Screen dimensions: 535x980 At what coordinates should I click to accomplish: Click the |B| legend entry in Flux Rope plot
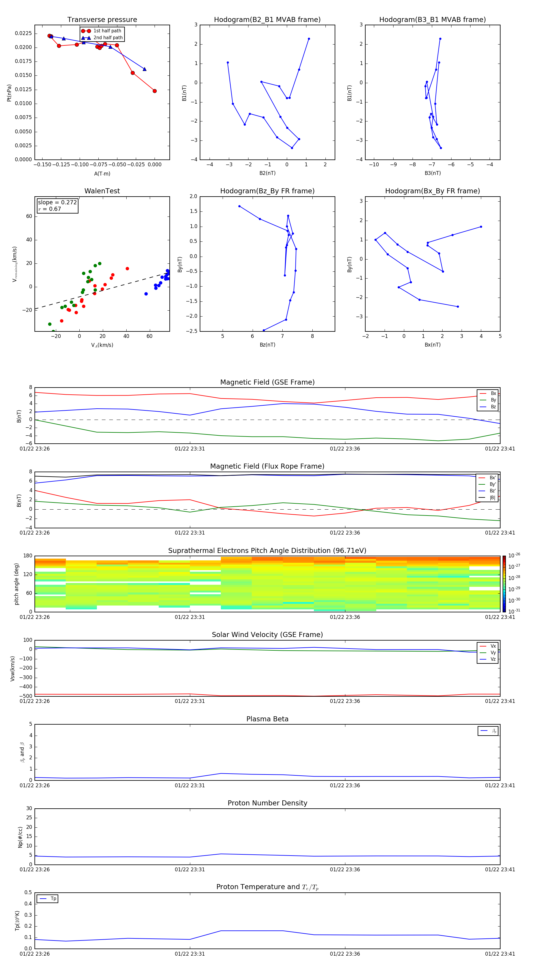(487, 498)
